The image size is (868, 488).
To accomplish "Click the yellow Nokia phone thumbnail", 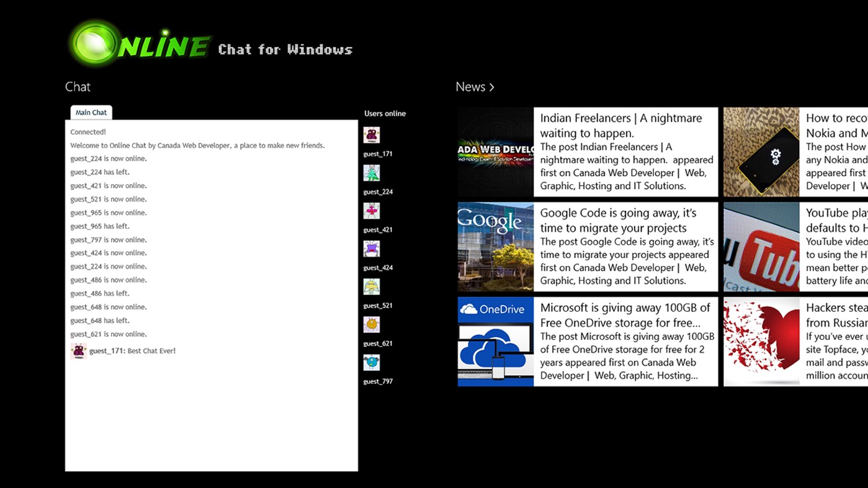I will (760, 151).
